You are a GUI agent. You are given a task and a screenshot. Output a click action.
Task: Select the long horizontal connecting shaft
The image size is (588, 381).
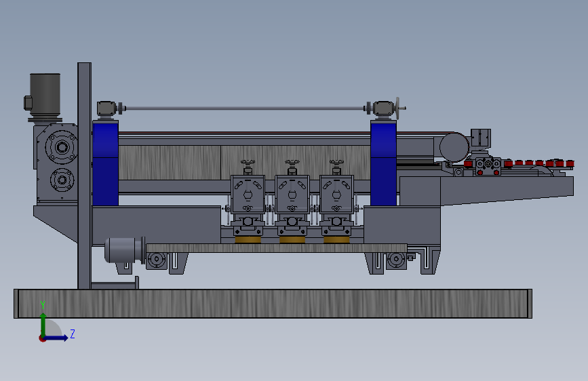(245, 108)
